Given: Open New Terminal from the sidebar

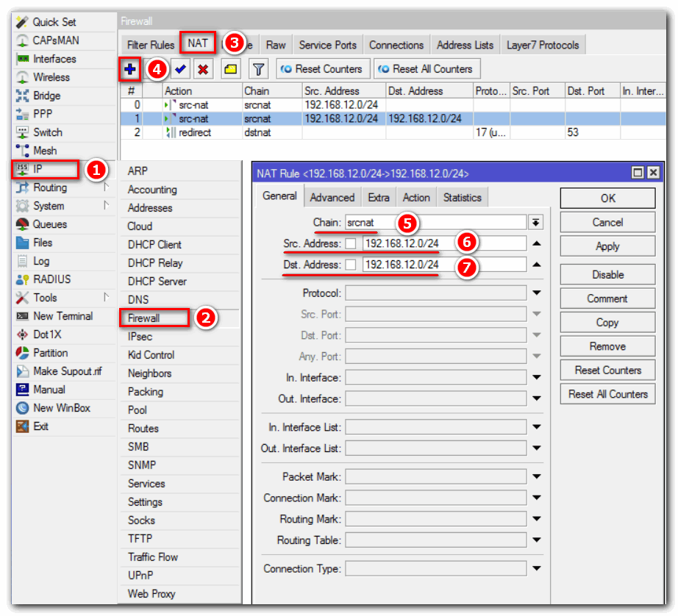Looking at the screenshot, I should 63,316.
